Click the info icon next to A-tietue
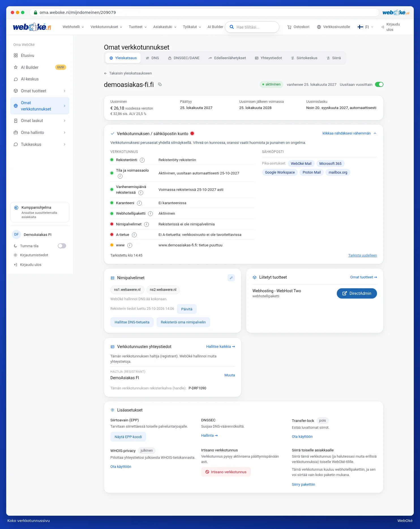420x529 pixels. 134,235
